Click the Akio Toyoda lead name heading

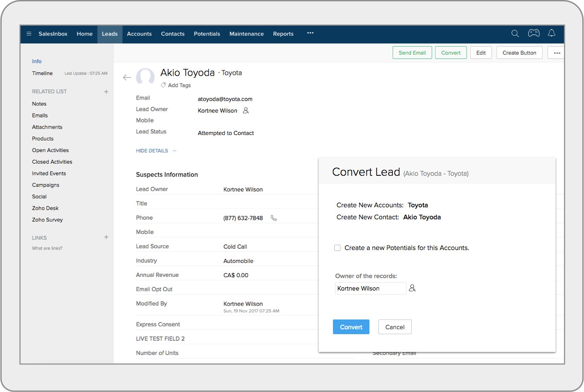pyautogui.click(x=187, y=73)
